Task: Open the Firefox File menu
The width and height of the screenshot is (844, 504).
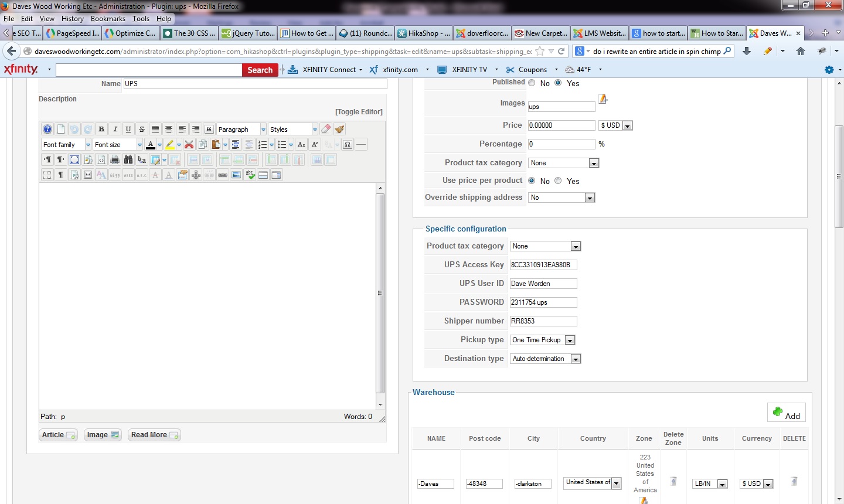Action: [x=9, y=19]
